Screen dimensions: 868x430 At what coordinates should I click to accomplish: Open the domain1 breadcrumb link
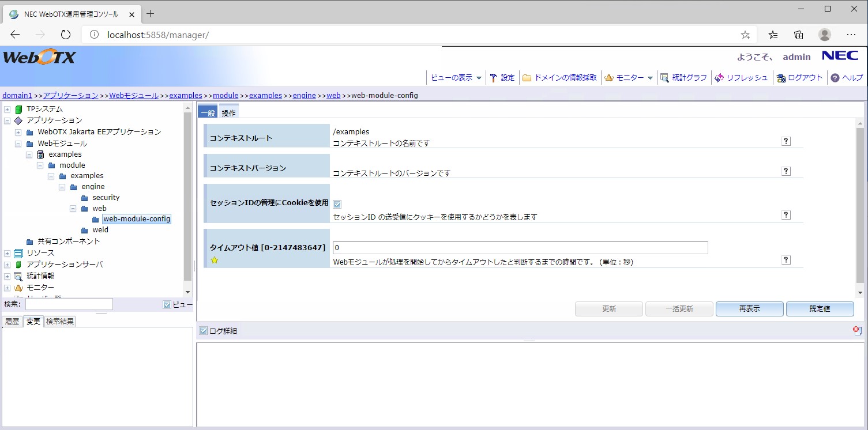(17, 95)
